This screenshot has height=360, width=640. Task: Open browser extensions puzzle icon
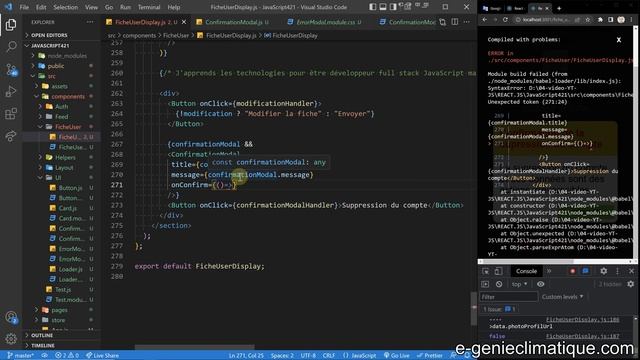tap(600, 20)
